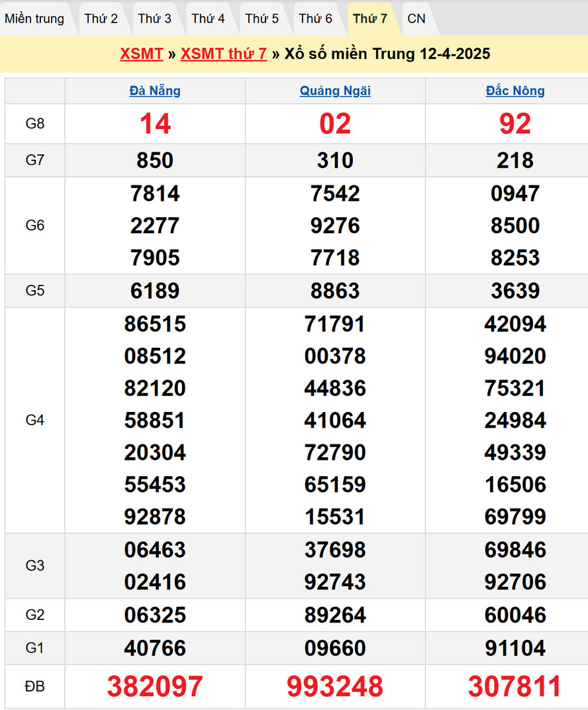Image resolution: width=588 pixels, height=710 pixels.
Task: Switch to the Thứ 6 tab
Action: click(316, 19)
